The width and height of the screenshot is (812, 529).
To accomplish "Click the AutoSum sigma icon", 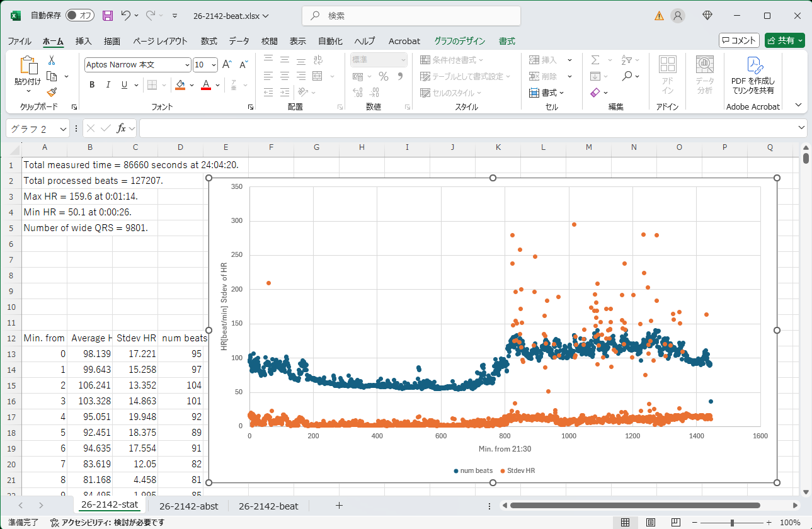I will pos(595,60).
